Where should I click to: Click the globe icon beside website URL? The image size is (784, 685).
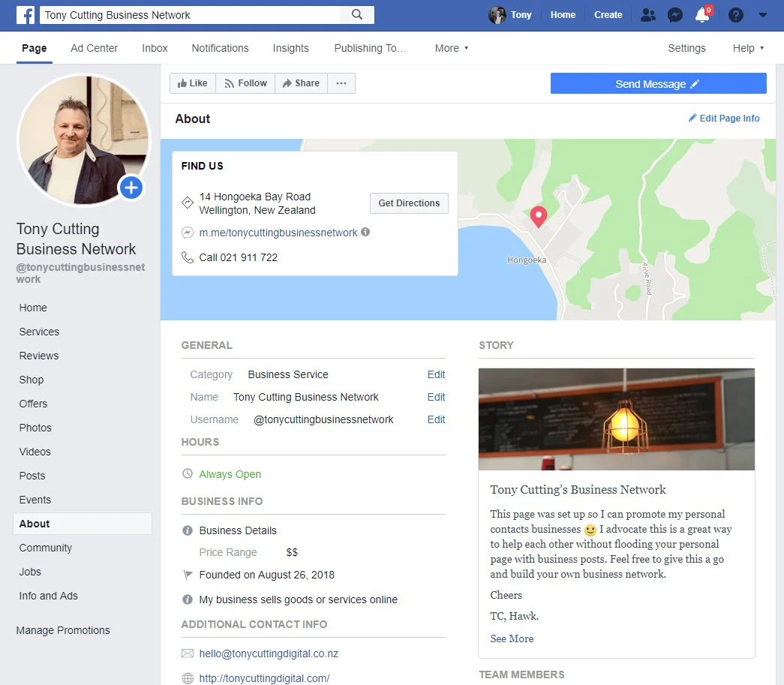(188, 678)
